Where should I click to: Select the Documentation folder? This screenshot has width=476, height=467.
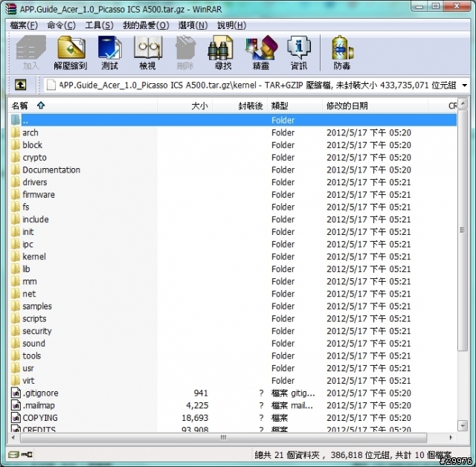(x=51, y=170)
